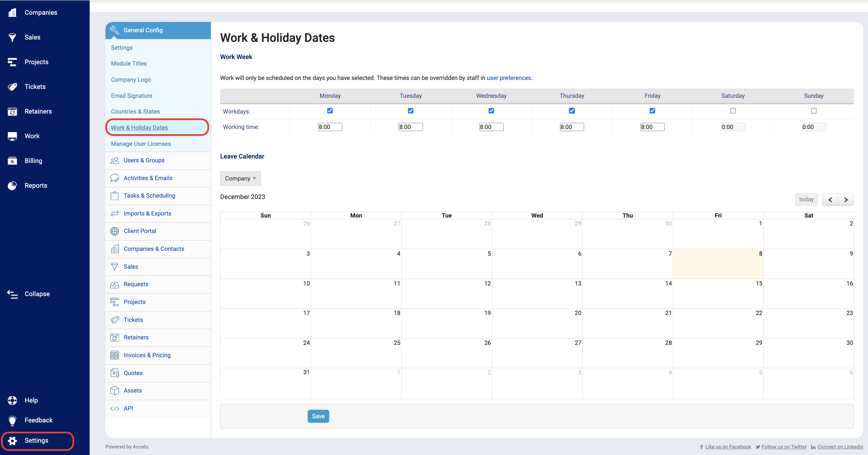Open the Projects settings icon in config list

pos(115,302)
